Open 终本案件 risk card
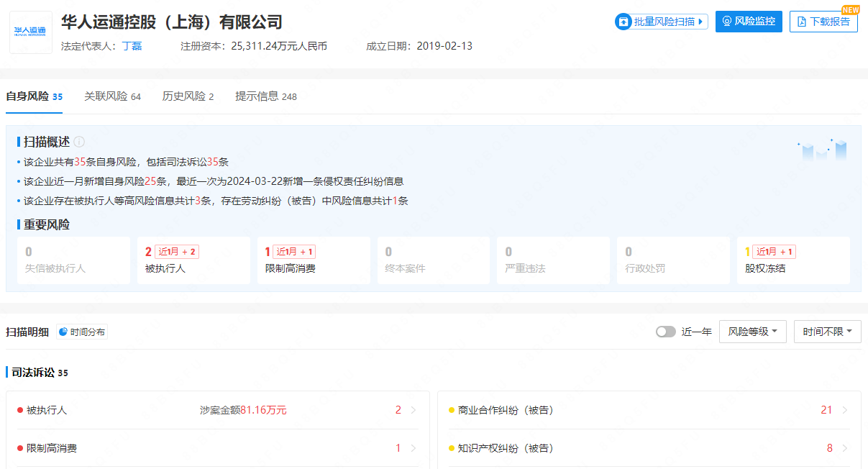 [x=434, y=260]
